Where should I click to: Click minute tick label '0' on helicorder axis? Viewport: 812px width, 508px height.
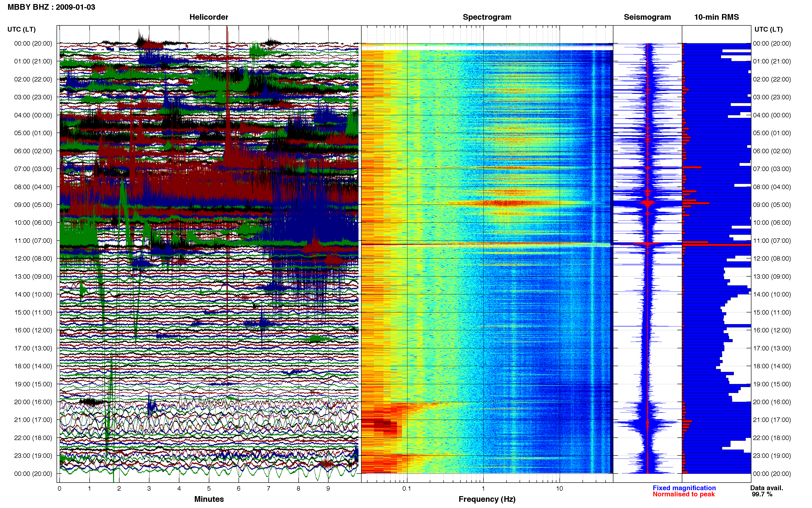point(59,489)
